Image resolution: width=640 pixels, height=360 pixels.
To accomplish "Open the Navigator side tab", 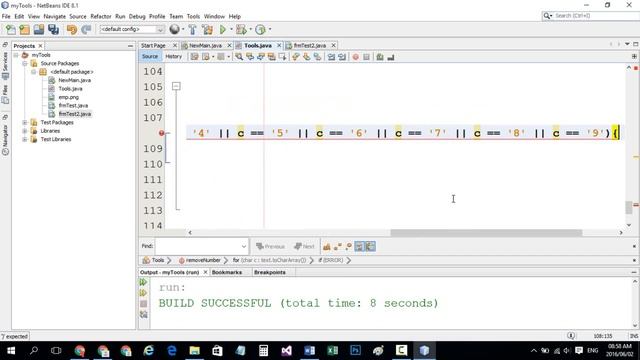I will pos(5,136).
